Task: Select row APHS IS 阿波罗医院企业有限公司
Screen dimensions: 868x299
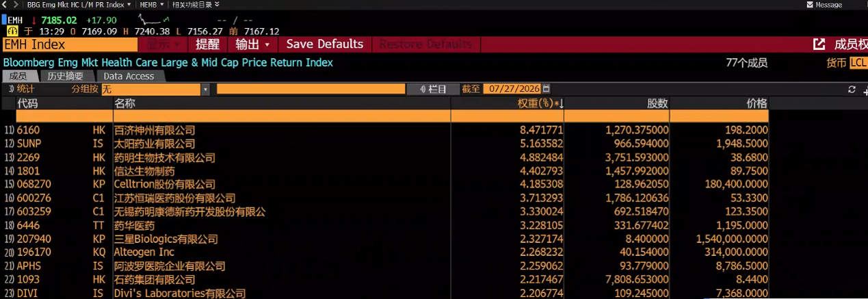Action: click(x=385, y=266)
